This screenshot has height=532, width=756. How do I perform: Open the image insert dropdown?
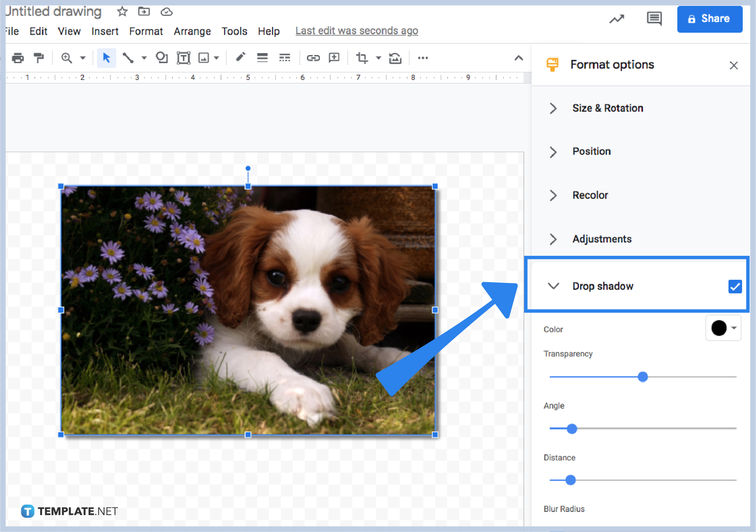point(216,58)
